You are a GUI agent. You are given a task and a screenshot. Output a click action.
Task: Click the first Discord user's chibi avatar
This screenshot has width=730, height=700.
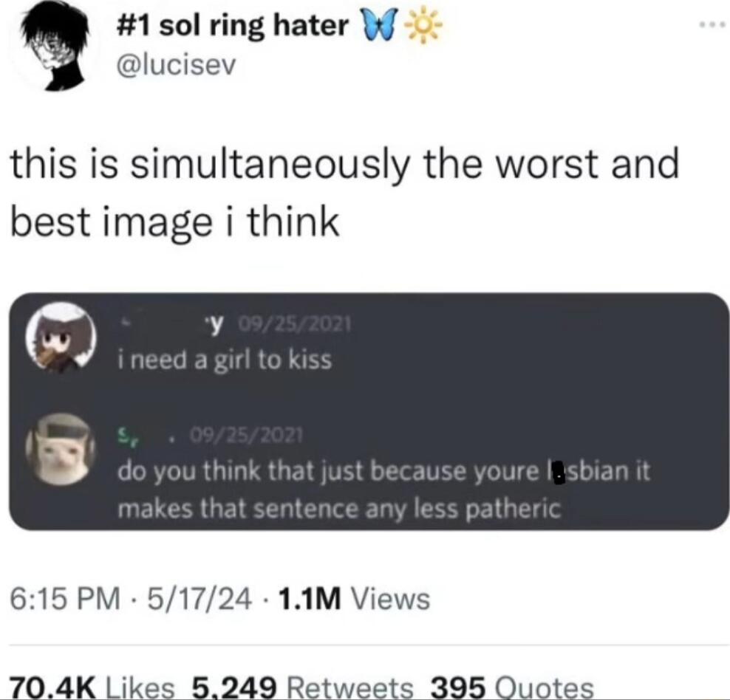pos(61,338)
